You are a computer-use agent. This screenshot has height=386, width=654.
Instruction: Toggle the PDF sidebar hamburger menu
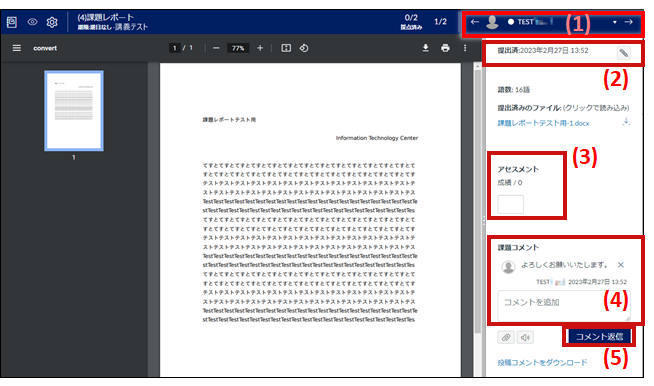tap(17, 48)
